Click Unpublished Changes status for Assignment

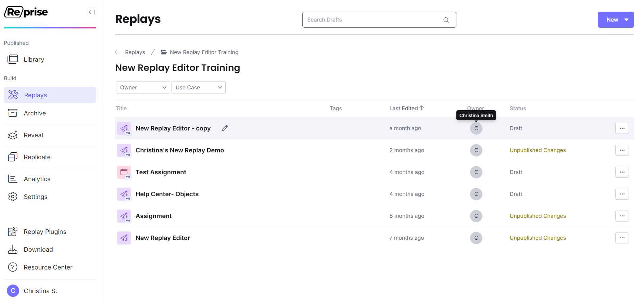click(x=538, y=216)
